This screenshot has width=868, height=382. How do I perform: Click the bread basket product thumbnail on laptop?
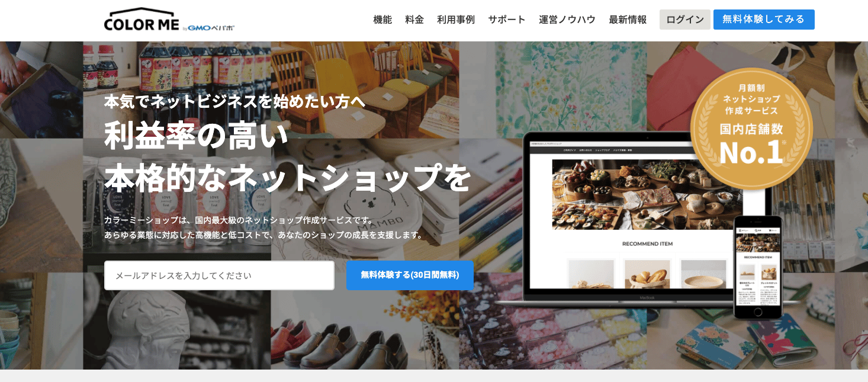click(647, 274)
